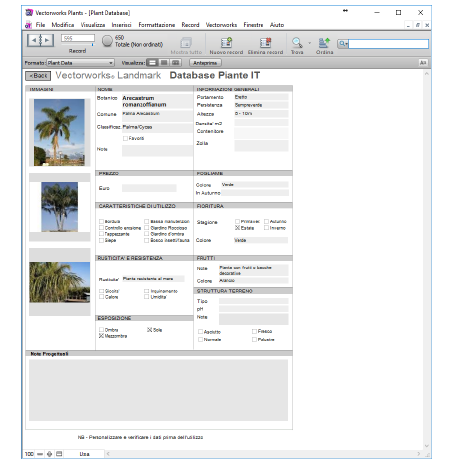Open the Visualizza menu
451x463 pixels.
pyautogui.click(x=93, y=25)
